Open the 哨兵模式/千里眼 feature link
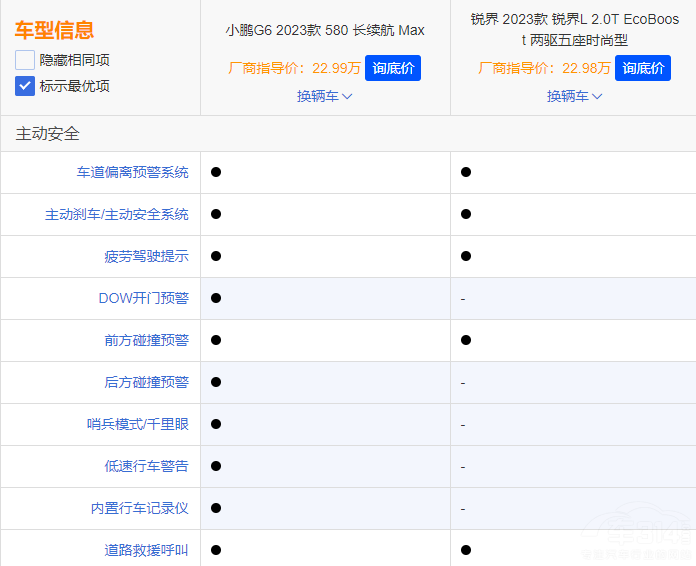The height and width of the screenshot is (566, 696). coord(137,424)
